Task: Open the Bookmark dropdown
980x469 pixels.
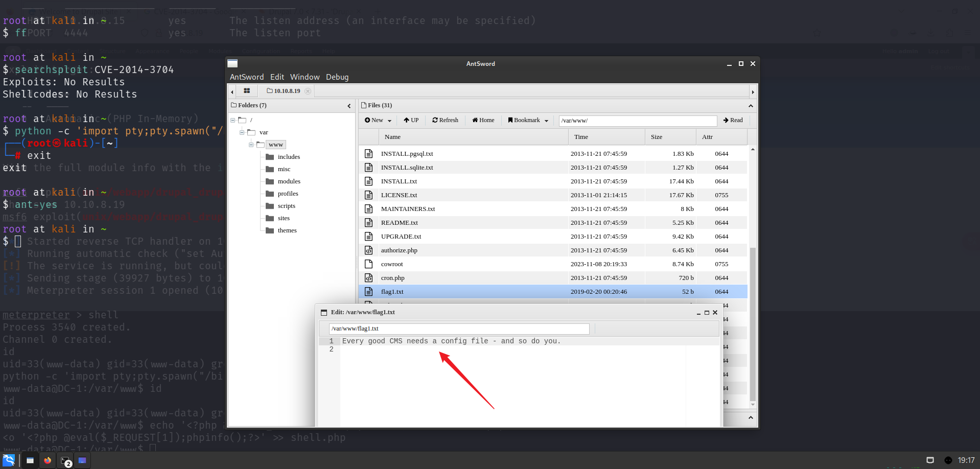Action: 528,121
